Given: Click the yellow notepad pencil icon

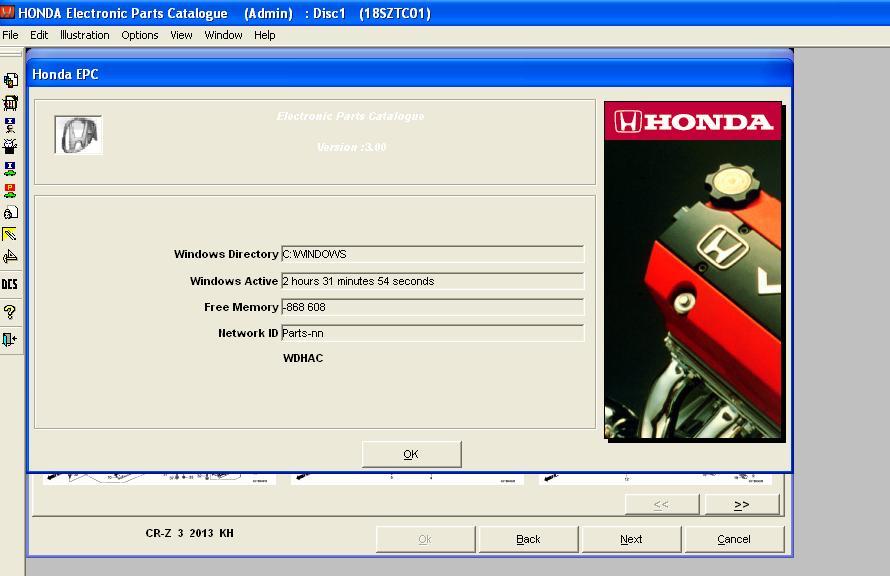Looking at the screenshot, I should coord(10,234).
